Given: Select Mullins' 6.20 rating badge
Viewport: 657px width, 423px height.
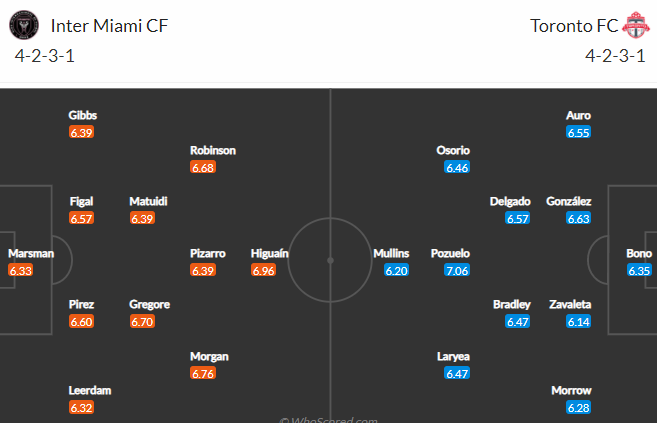Looking at the screenshot, I should pyautogui.click(x=396, y=271).
